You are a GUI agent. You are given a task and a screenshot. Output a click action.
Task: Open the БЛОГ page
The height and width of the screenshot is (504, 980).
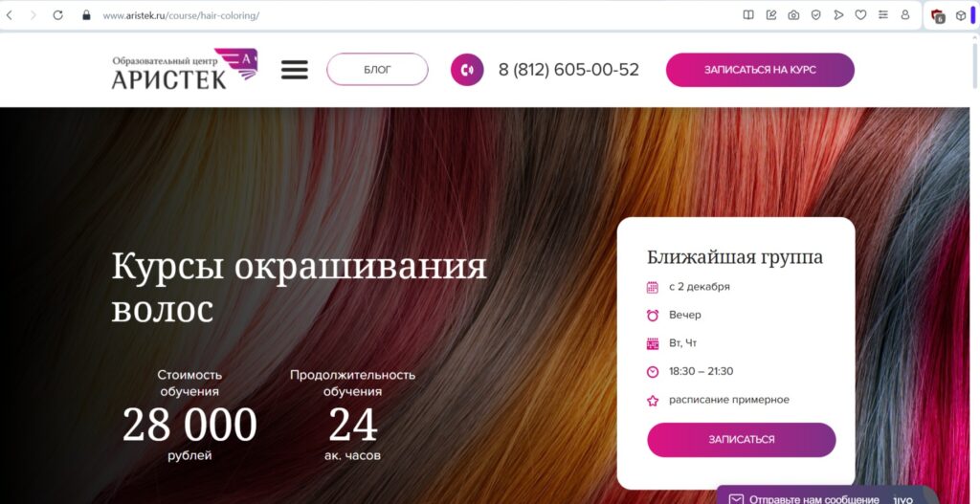tap(377, 69)
